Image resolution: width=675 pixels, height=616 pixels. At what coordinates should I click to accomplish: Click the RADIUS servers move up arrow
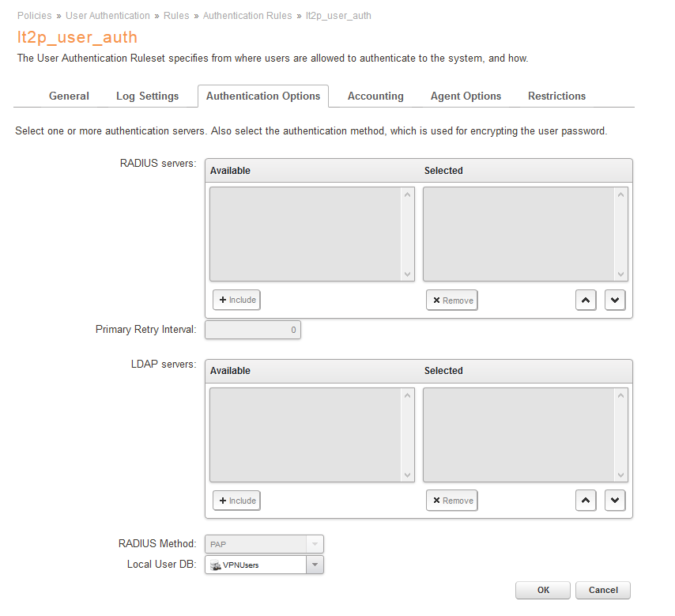[x=586, y=300]
